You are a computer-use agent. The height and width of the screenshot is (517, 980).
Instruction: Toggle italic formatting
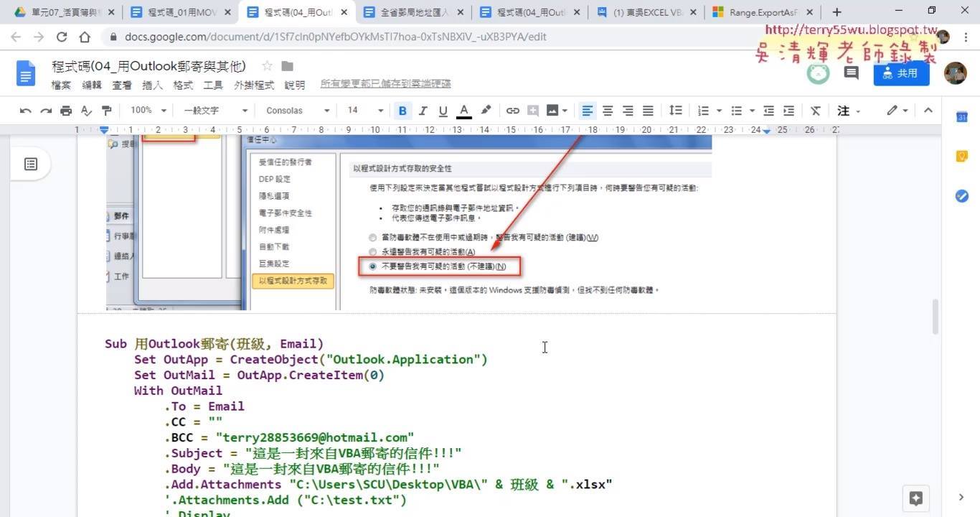(423, 111)
